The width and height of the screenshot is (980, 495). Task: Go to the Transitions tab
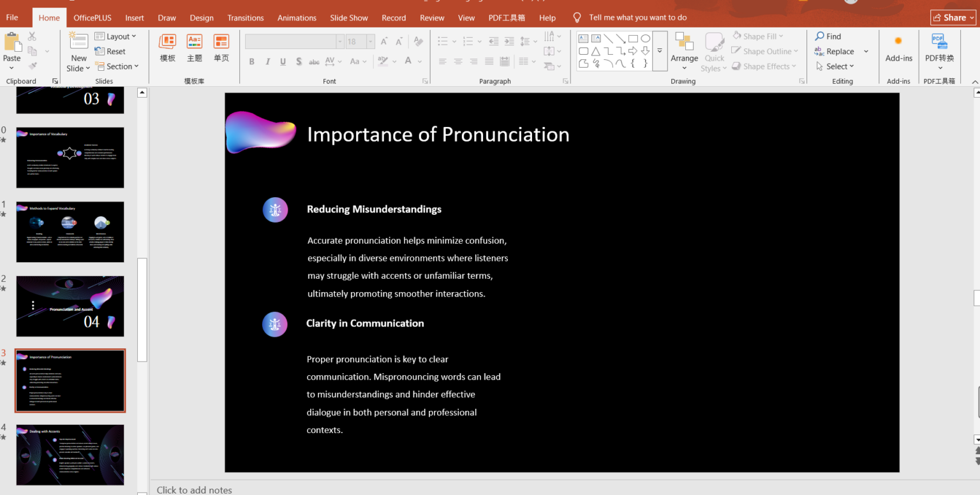click(x=246, y=18)
